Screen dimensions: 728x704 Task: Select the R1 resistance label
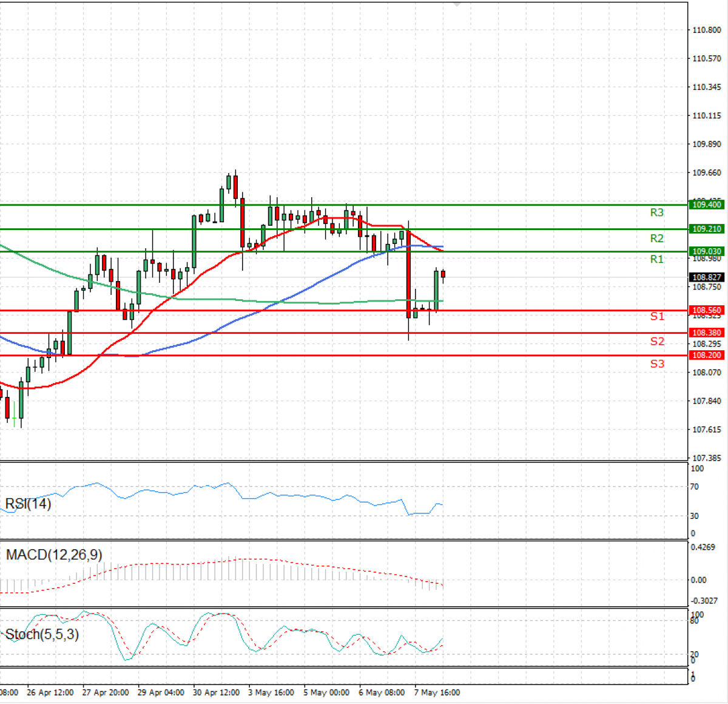click(x=656, y=259)
